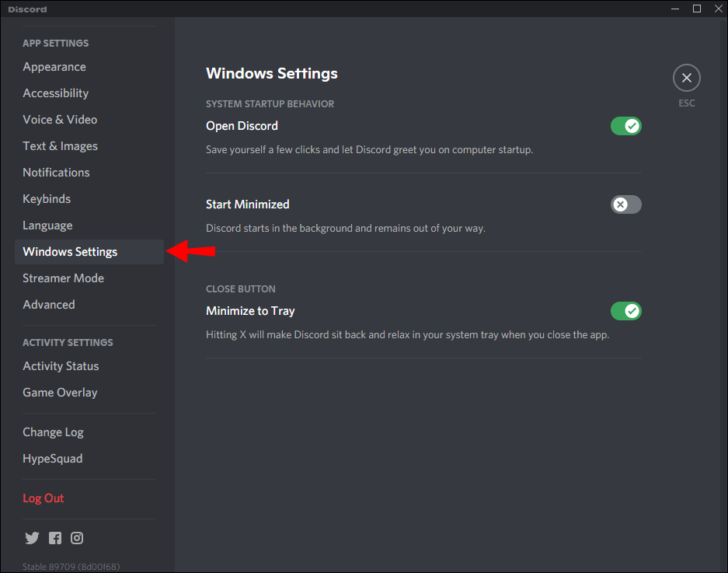The height and width of the screenshot is (573, 728).
Task: Go to Accessibility settings
Action: [56, 93]
